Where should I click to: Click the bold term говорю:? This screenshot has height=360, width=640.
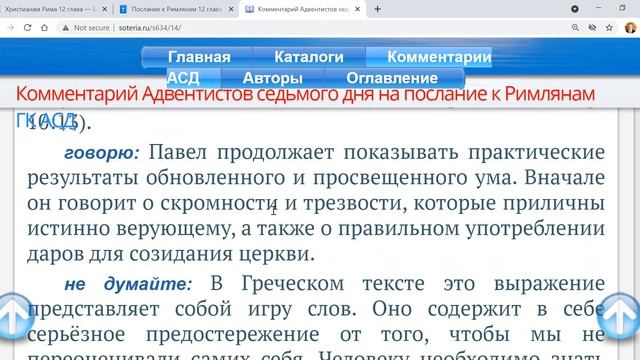102,153
